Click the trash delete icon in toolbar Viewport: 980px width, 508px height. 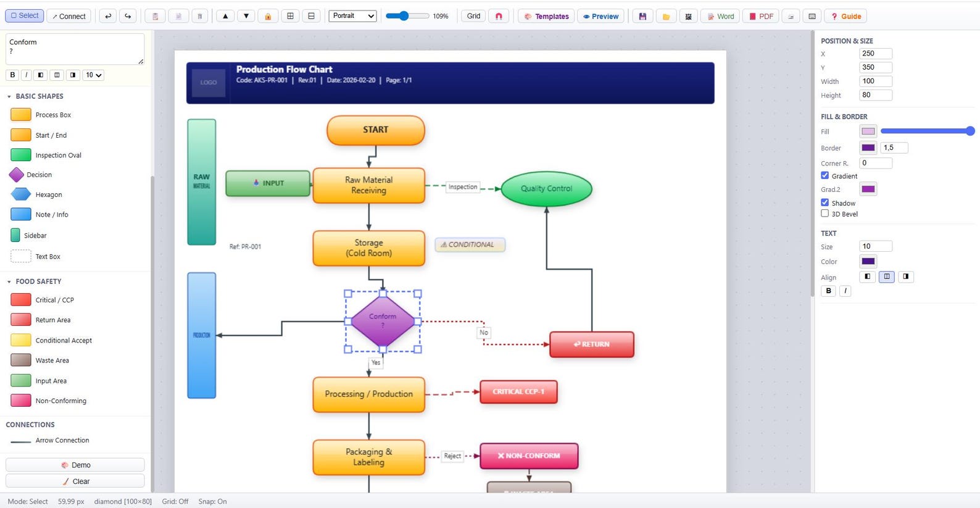(199, 16)
